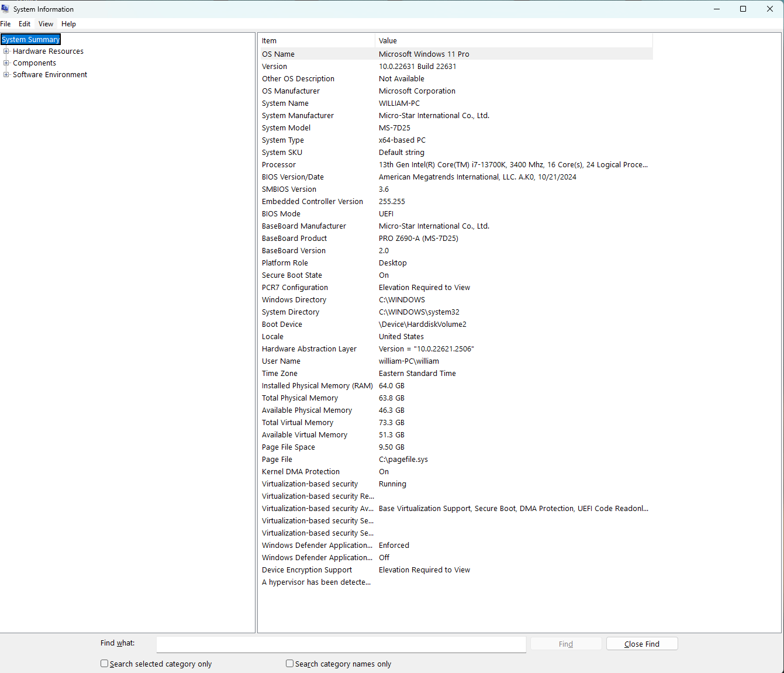784x673 pixels.
Task: Select the User Name row
Action: [455, 361]
